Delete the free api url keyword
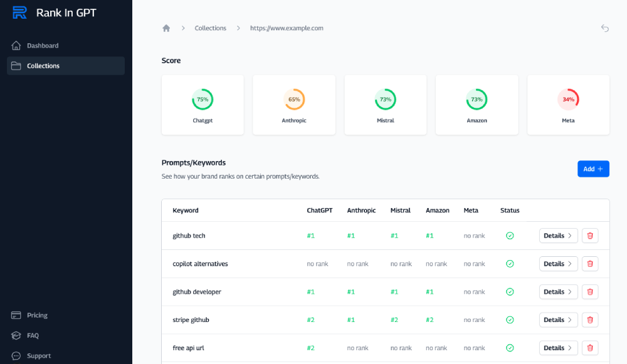The image size is (627, 364). pos(590,348)
